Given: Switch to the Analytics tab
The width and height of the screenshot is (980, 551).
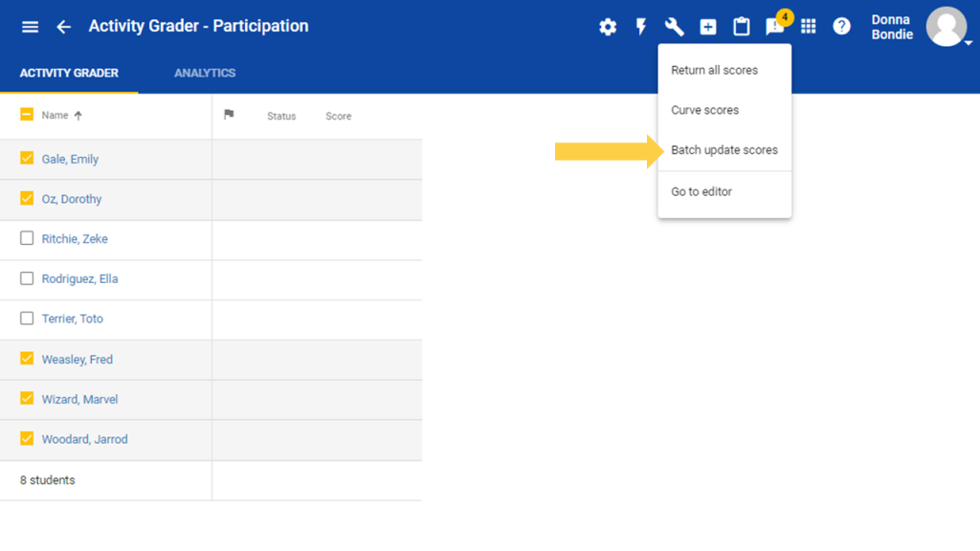Looking at the screenshot, I should coord(205,73).
